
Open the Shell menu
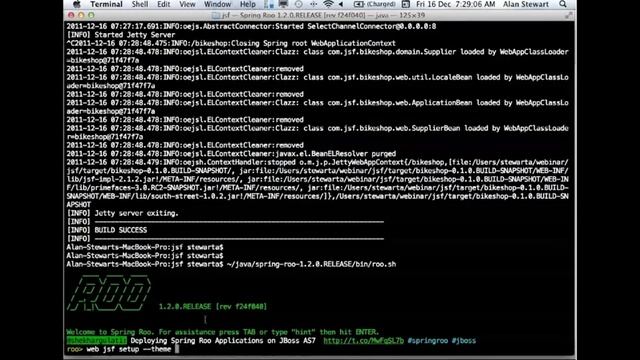click(140, 4)
